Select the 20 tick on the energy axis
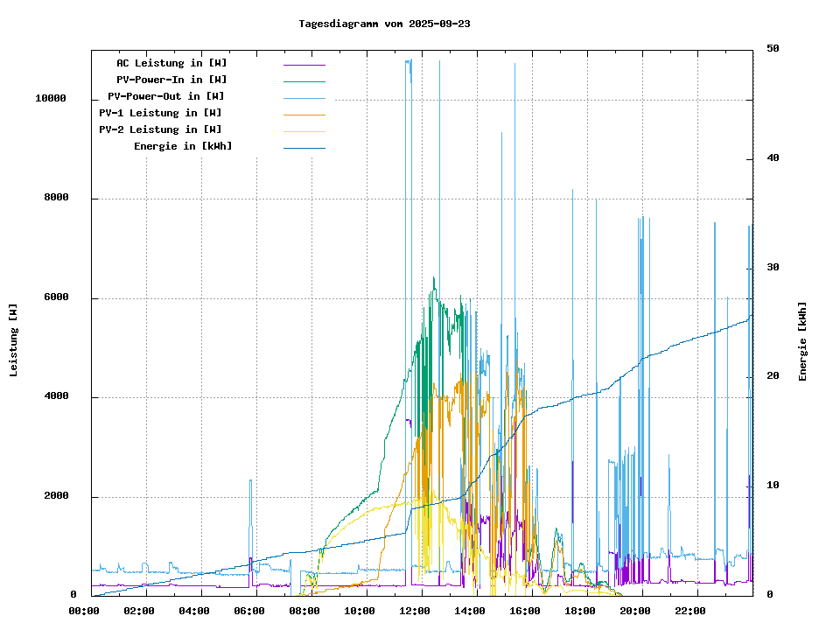This screenshot has width=840, height=630. pos(773,376)
